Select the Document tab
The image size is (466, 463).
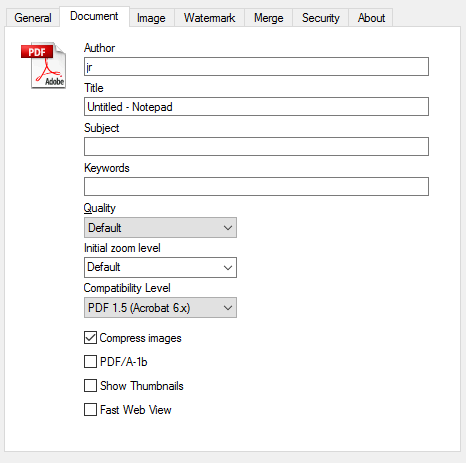point(94,16)
